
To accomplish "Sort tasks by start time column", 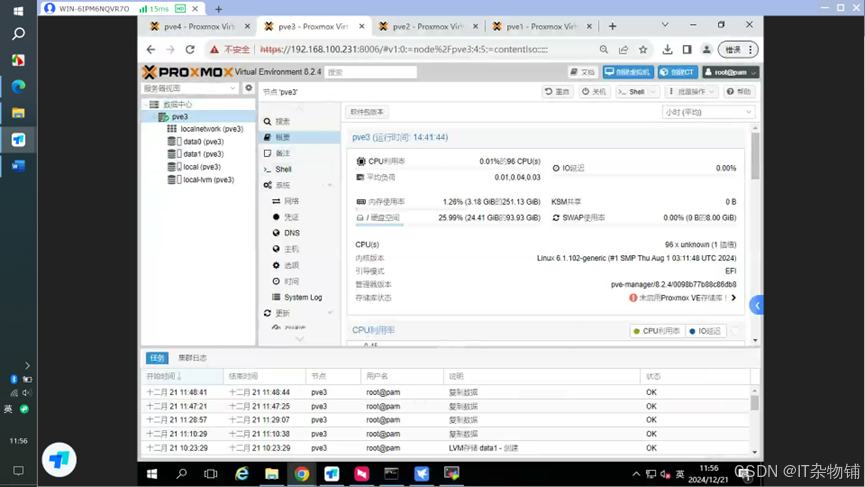I will click(x=182, y=376).
